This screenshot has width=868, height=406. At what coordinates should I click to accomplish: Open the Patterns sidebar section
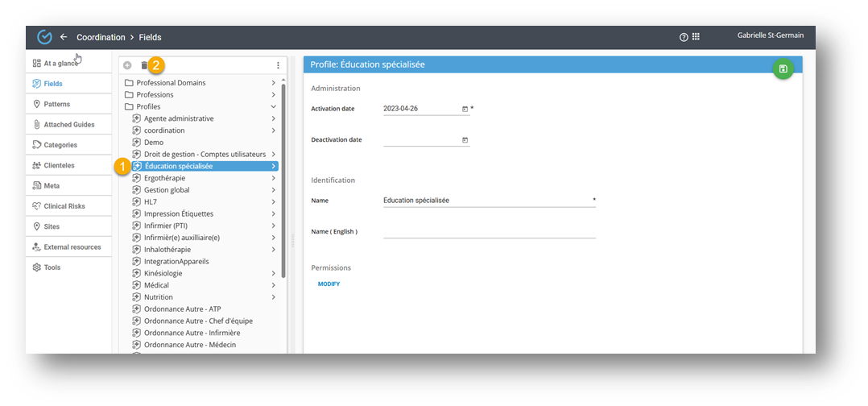click(x=56, y=104)
